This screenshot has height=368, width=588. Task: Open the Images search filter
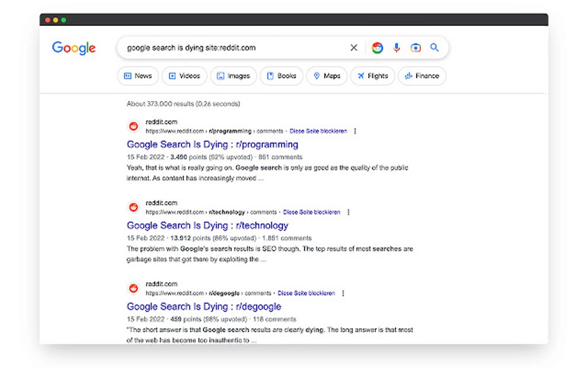233,76
